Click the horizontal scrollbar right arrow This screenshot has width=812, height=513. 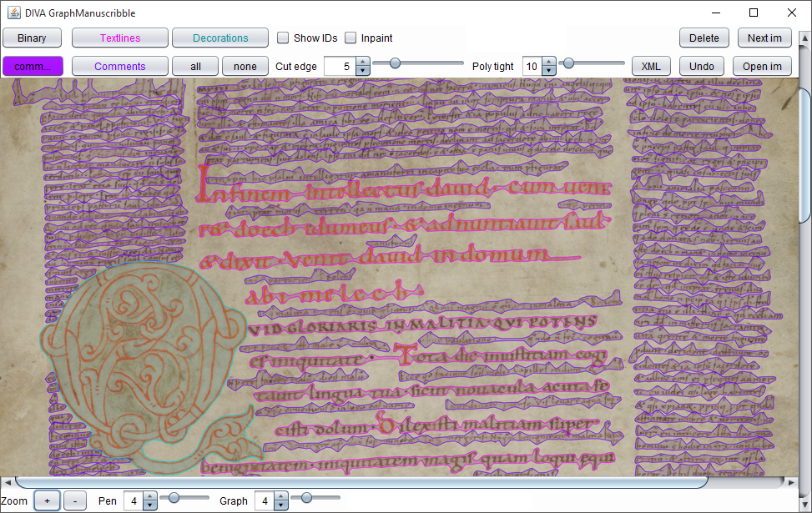point(792,482)
